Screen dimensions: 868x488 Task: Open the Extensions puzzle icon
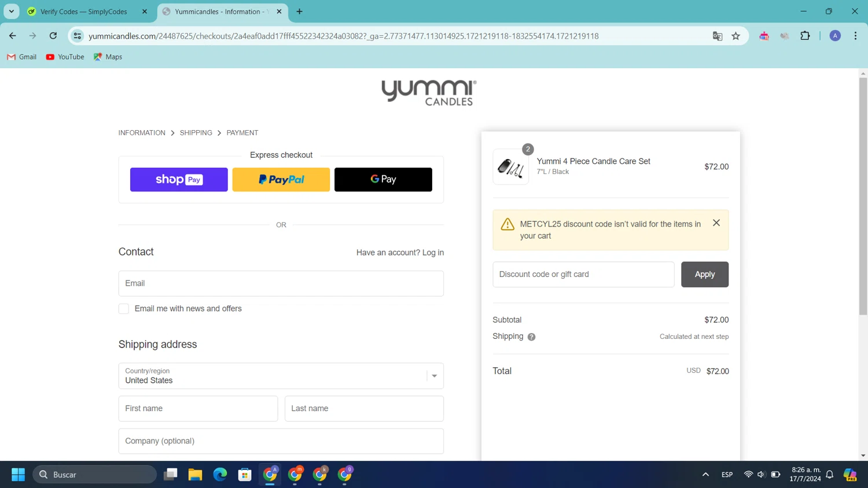coord(805,36)
